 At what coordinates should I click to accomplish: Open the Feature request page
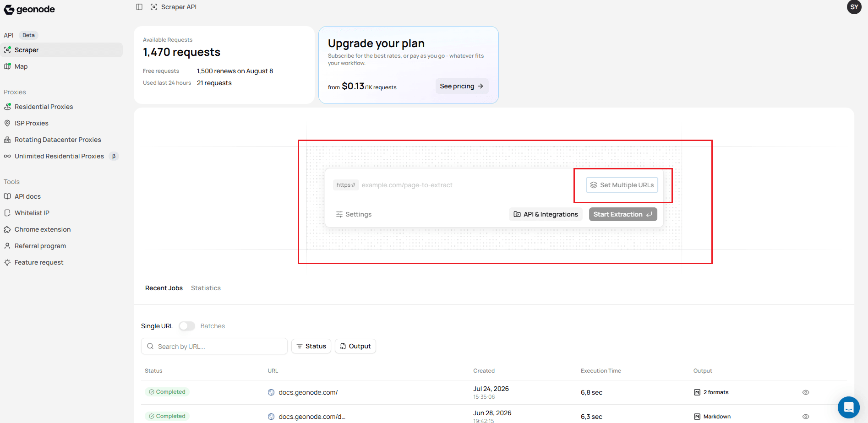tap(62, 262)
